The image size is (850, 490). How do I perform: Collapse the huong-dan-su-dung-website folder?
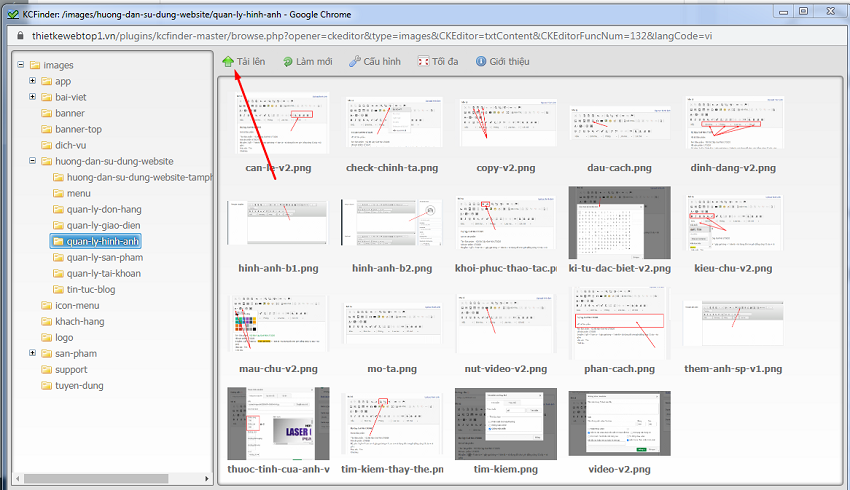coord(33,161)
